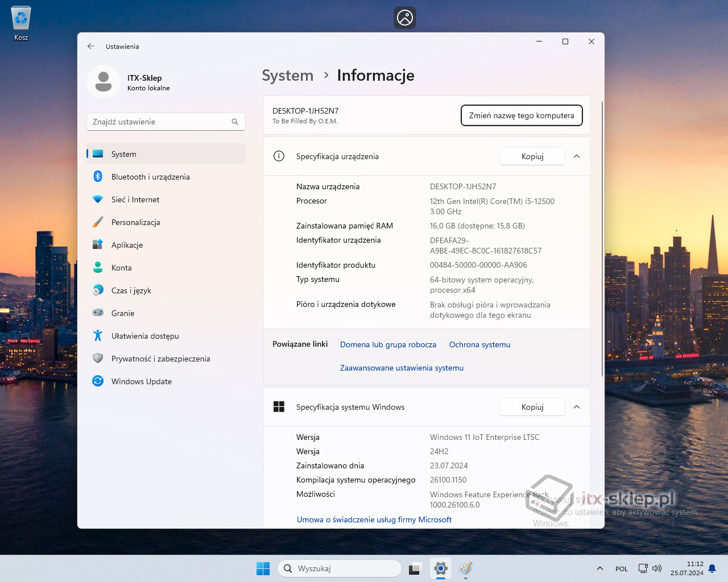Show hidden tray icons chevron
Screen dimensions: 728x582
click(x=599, y=568)
